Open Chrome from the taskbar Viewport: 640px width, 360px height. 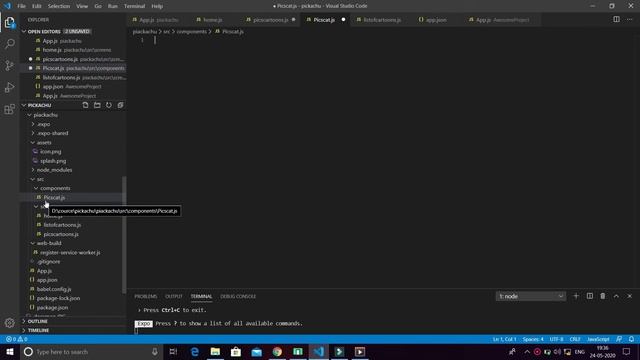[277, 351]
